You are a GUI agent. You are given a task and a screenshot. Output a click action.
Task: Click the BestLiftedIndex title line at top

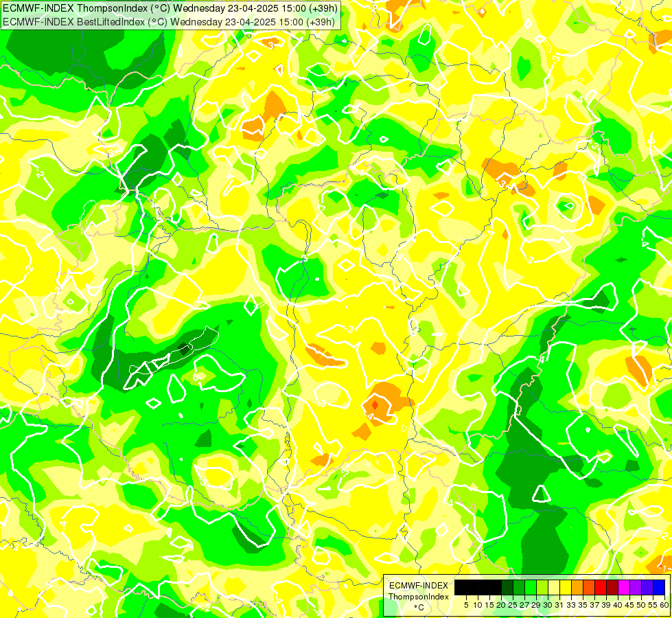(x=168, y=22)
